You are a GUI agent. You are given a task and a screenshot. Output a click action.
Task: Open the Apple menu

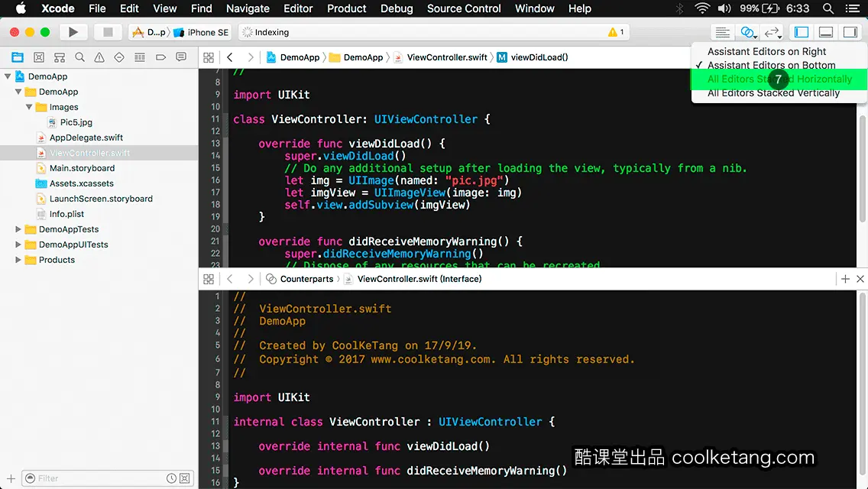[x=21, y=8]
